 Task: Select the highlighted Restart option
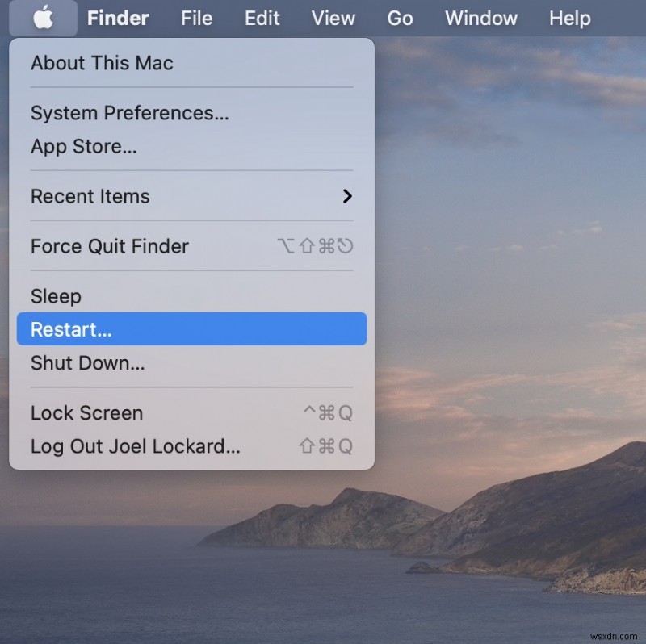(x=70, y=329)
